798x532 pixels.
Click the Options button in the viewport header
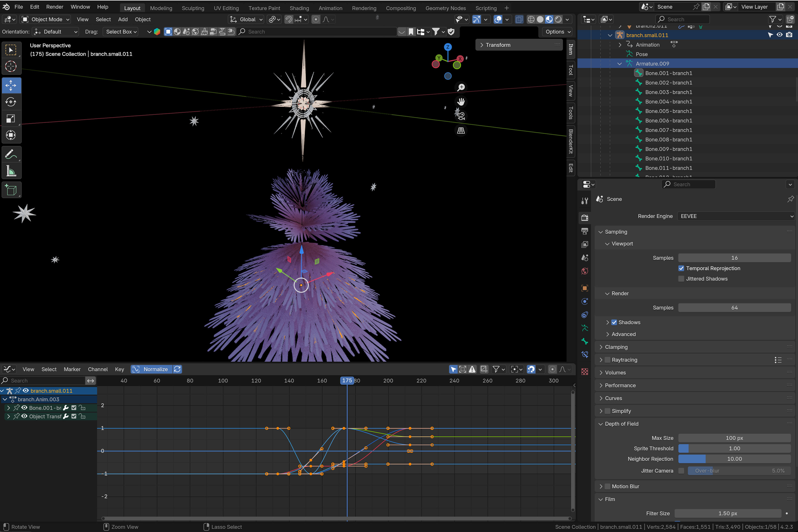pos(556,32)
